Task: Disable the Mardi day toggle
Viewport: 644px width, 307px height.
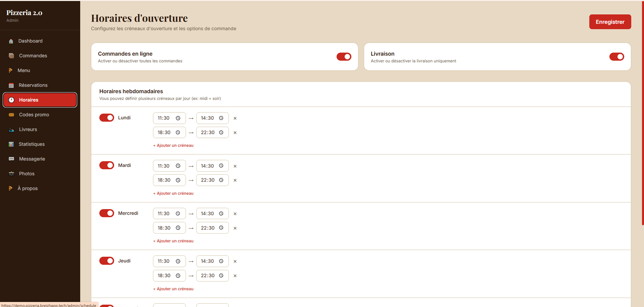Action: click(107, 165)
